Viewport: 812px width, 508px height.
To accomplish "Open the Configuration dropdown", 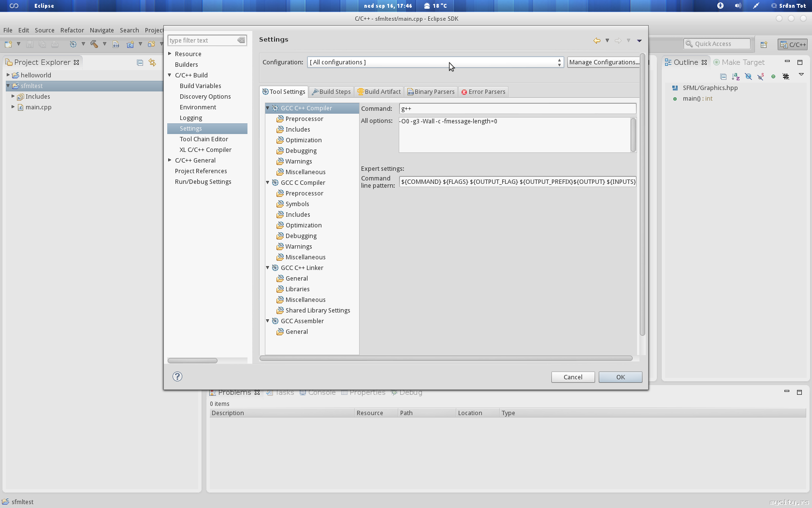I will (435, 62).
